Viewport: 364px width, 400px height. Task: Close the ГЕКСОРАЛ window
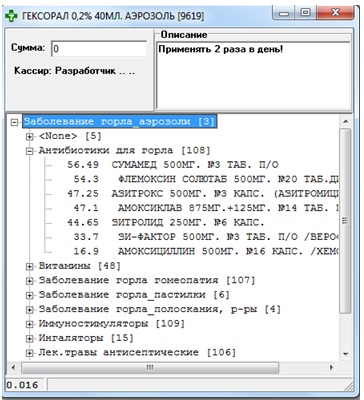coord(335,13)
